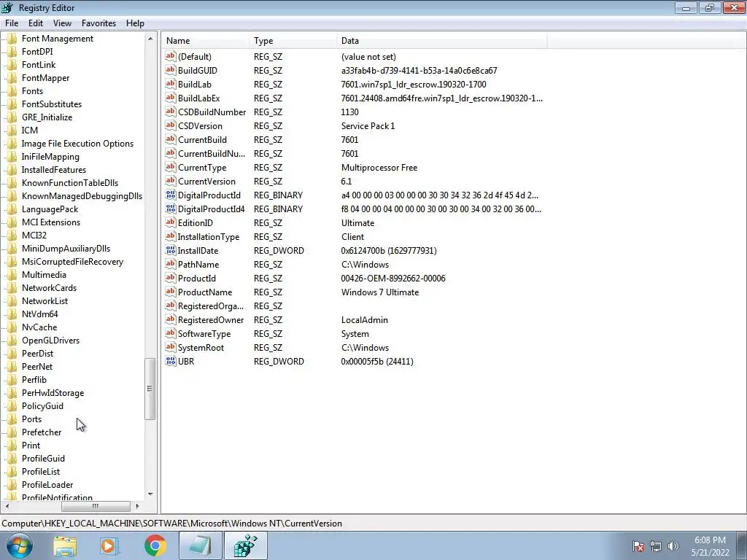Select the OpenGLDrivers key
The image size is (747, 560).
(x=50, y=340)
